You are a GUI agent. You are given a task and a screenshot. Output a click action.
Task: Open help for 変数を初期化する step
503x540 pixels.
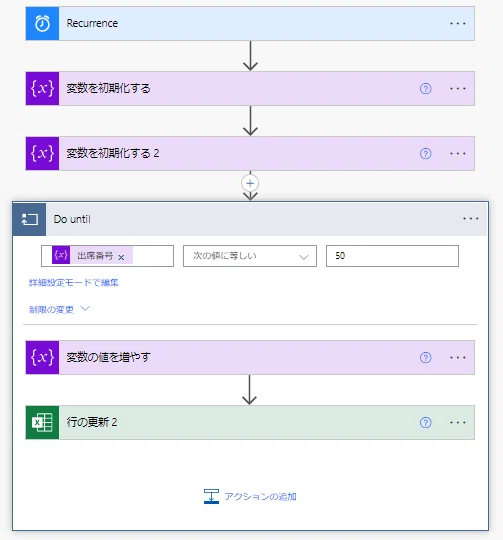426,89
